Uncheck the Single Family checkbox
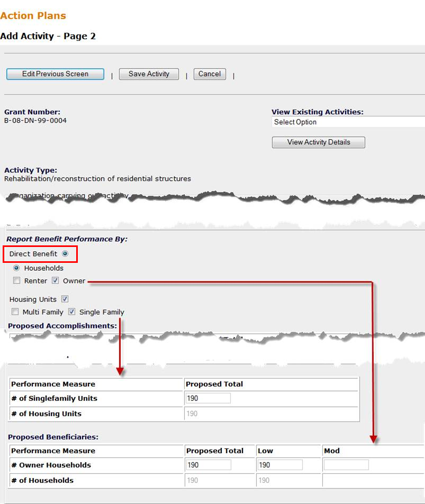 click(x=72, y=312)
